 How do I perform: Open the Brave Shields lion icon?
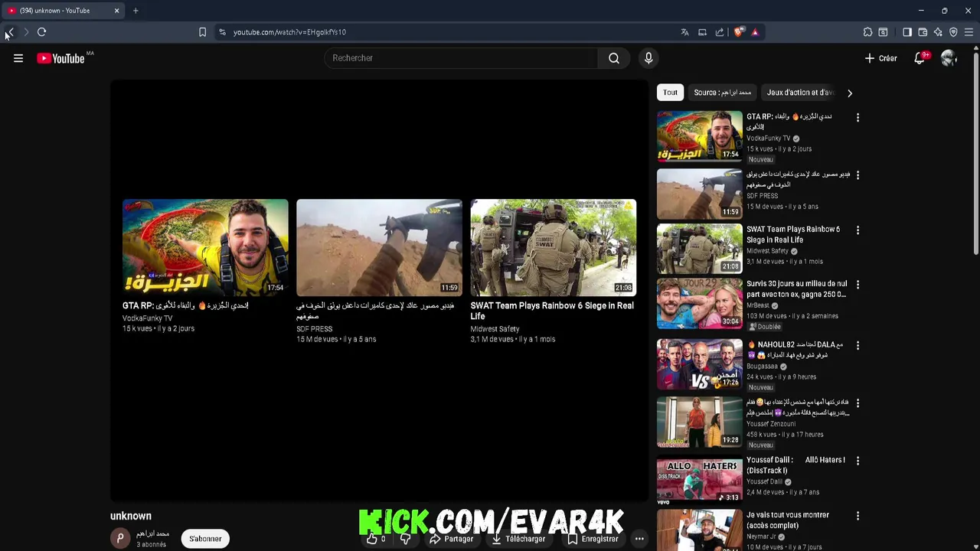[739, 32]
